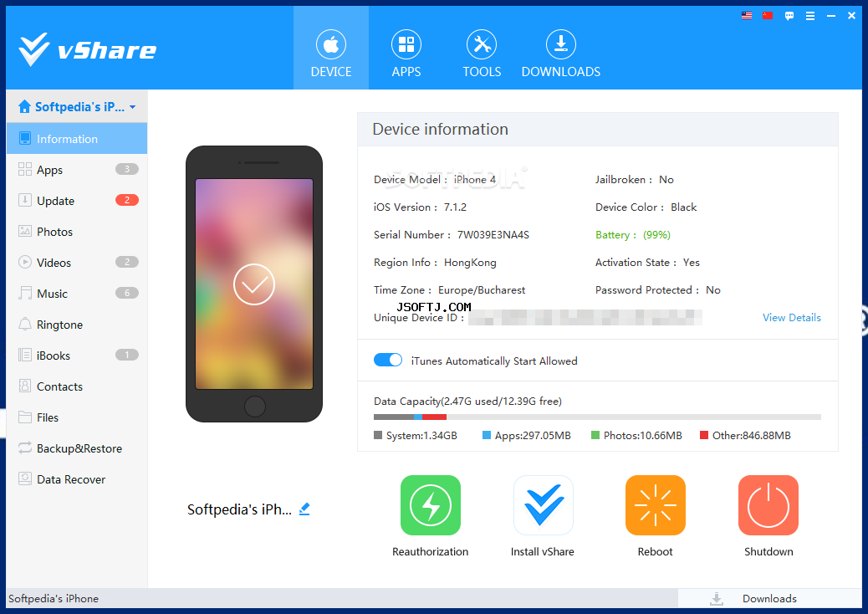Click the Photos sidebar icon
This screenshot has width=868, height=614.
coord(25,232)
